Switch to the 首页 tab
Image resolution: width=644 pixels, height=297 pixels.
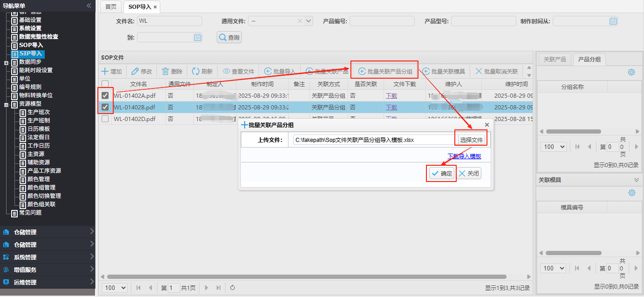pos(110,7)
